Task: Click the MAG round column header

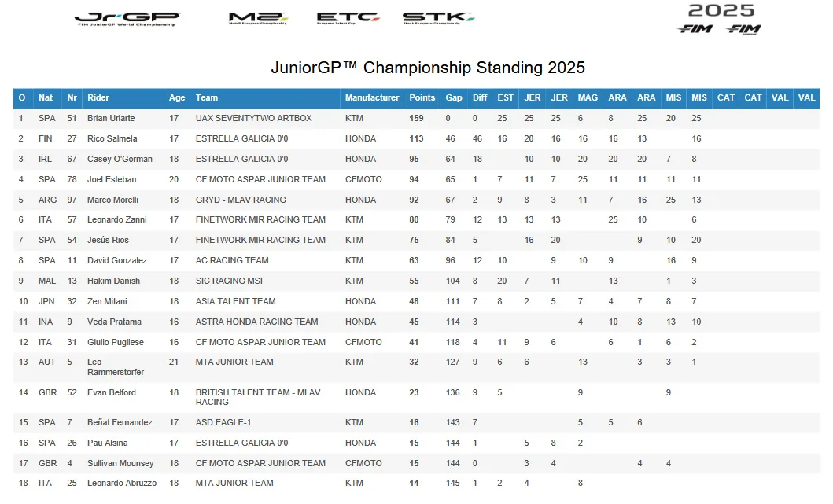Action: (588, 98)
